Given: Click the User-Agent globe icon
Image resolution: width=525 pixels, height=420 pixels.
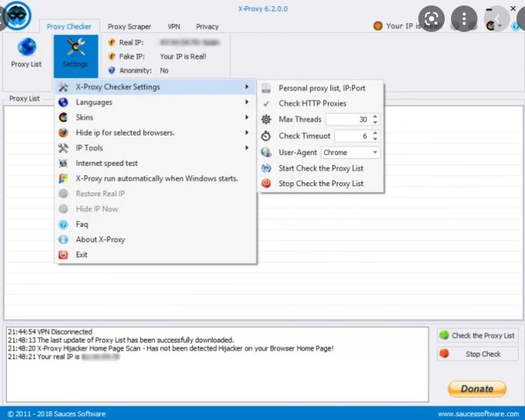Looking at the screenshot, I should point(266,153).
